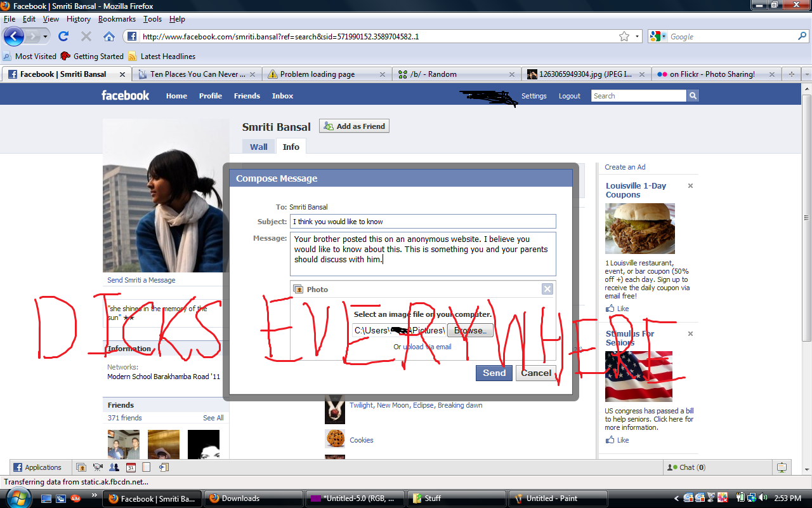
Task: Click the magnifier in Firefox's Google search box
Action: pos(802,36)
